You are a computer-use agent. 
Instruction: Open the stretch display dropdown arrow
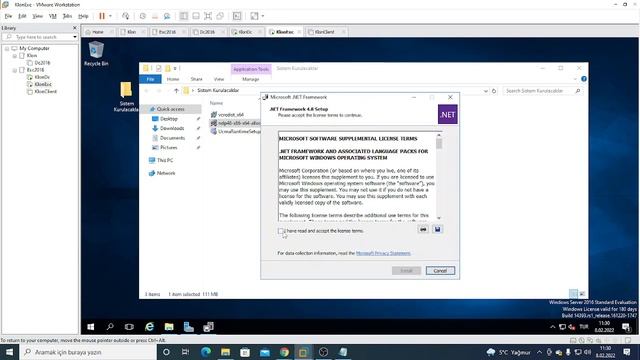click(263, 16)
